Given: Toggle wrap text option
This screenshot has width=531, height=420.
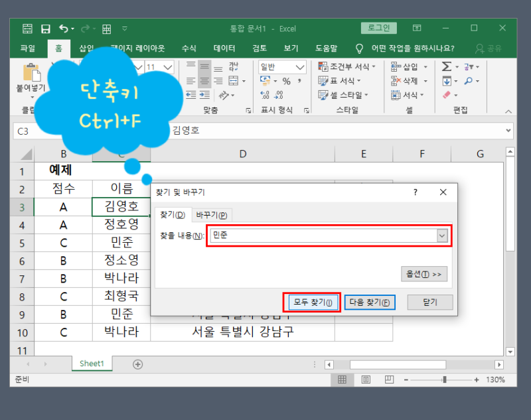Looking at the screenshot, I should tap(234, 66).
